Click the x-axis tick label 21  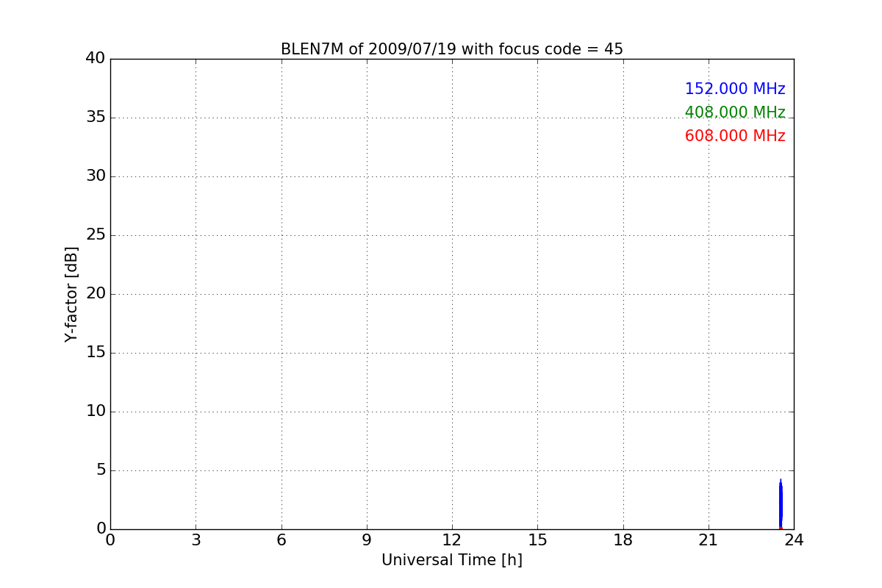click(709, 540)
